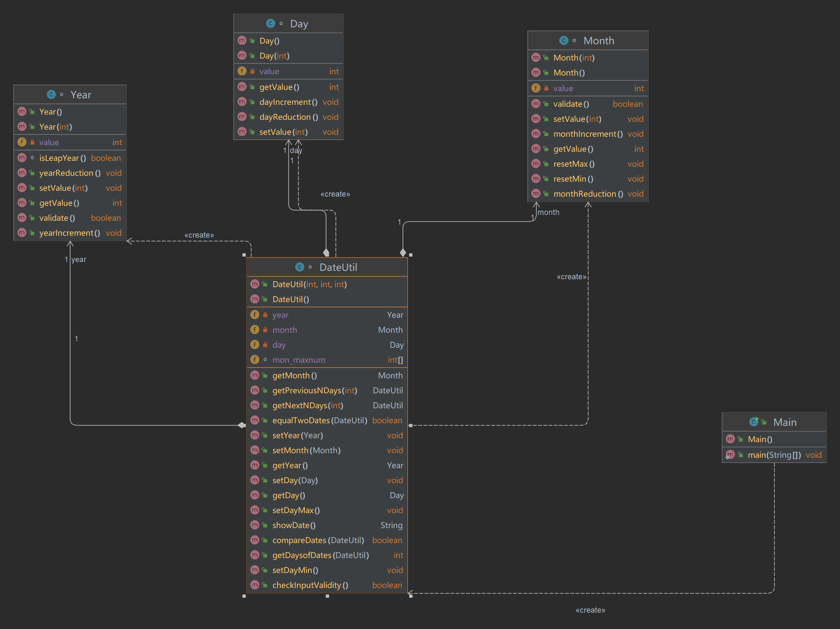The image size is (840, 629).
Task: Click the DateUtil(int, int, int) constructor
Action: pos(309,284)
